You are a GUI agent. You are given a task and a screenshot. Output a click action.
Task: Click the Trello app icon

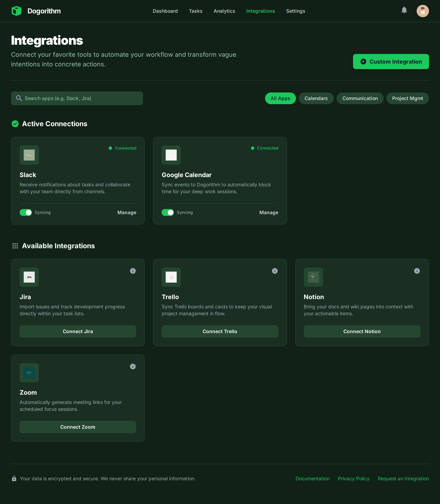coord(171,277)
